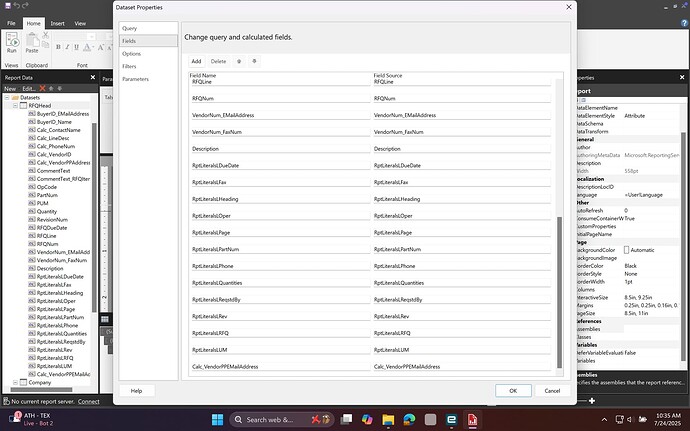Switch to the Insert ribbon tab
The image size is (690, 431).
pyautogui.click(x=57, y=23)
